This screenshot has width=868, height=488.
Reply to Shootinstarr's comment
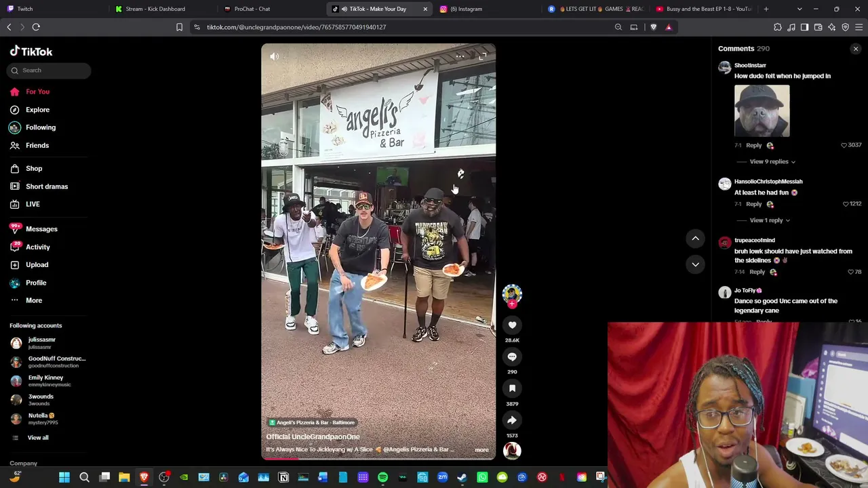pyautogui.click(x=753, y=145)
